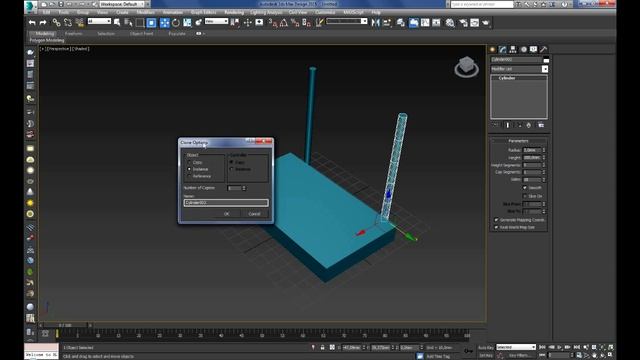
Task: Click the Mirror tool icon
Action: click(376, 22)
